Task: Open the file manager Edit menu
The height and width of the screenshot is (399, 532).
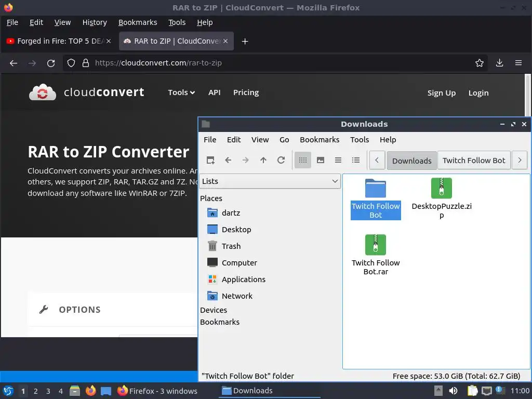Action: (x=234, y=140)
